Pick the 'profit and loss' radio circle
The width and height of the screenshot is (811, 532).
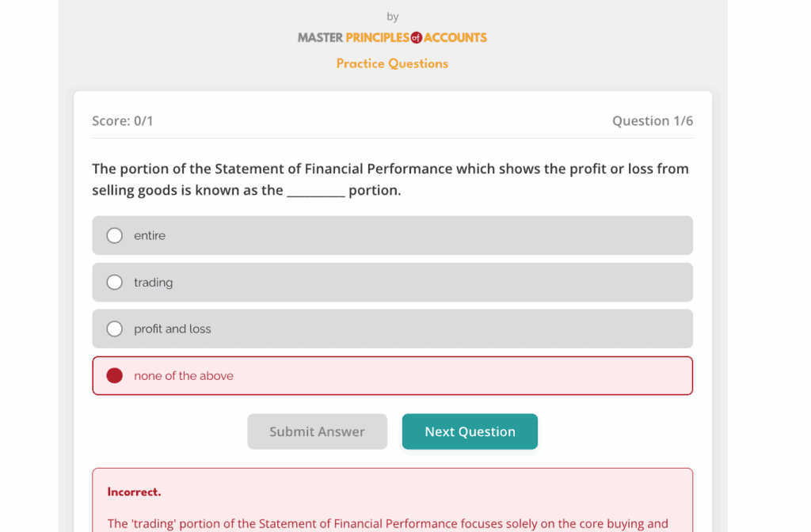click(115, 329)
